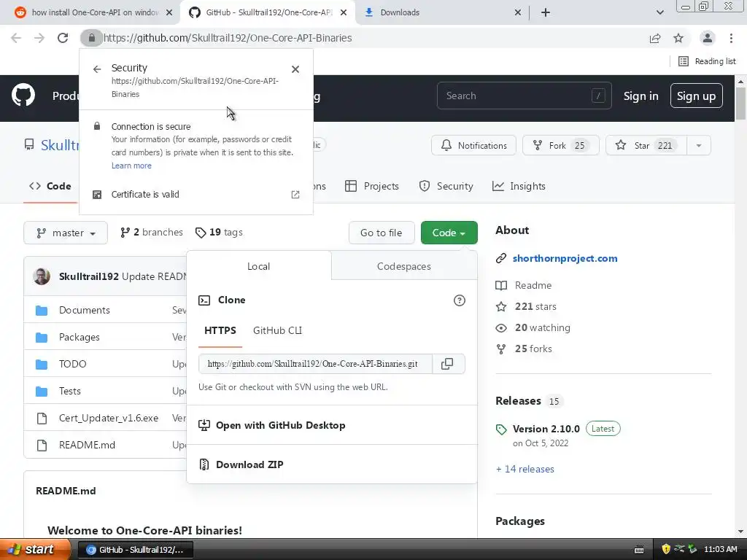Image resolution: width=747 pixels, height=560 pixels.
Task: Open Notifications bell button
Action: (473, 145)
